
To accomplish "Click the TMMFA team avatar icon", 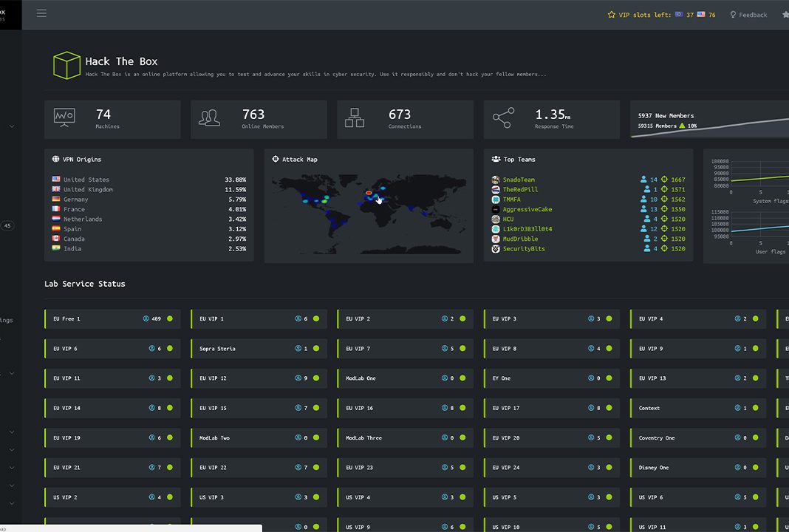I will point(496,199).
